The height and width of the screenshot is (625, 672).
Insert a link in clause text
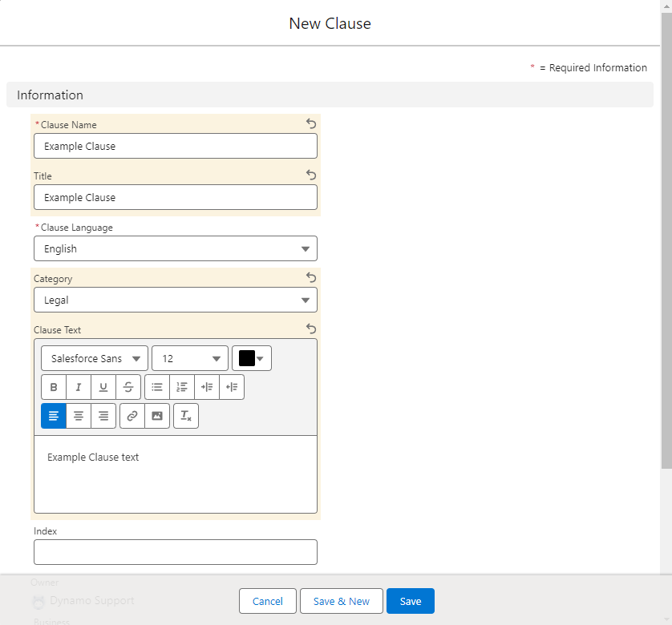tap(132, 416)
